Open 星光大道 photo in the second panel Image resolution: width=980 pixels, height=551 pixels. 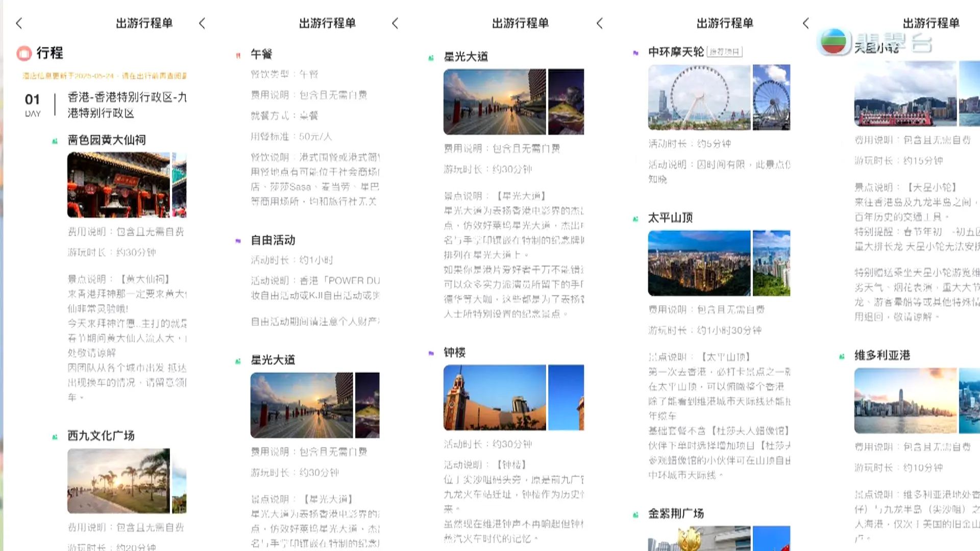click(x=302, y=405)
